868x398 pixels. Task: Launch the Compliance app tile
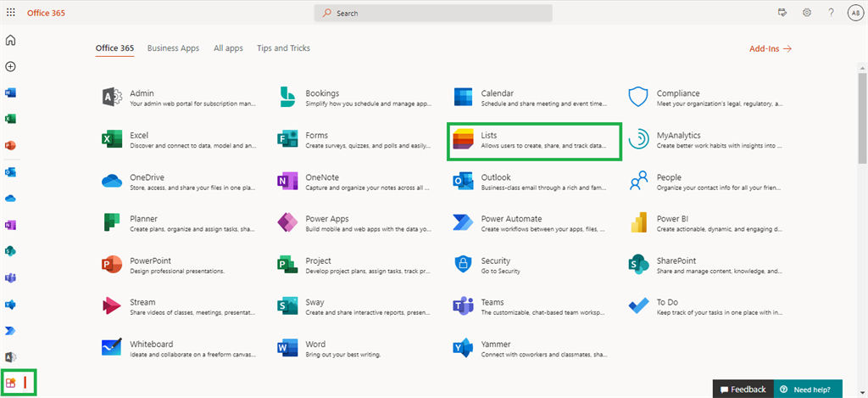tap(705, 98)
